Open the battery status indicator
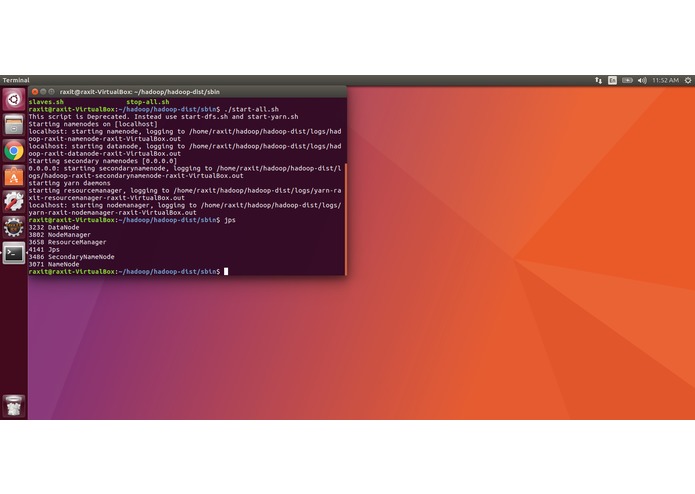The image size is (695, 494). [x=627, y=80]
